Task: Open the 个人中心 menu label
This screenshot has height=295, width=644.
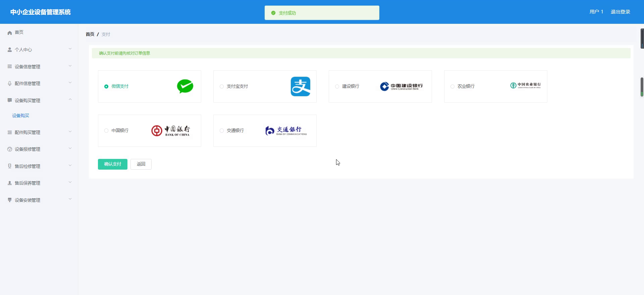Action: (x=23, y=50)
